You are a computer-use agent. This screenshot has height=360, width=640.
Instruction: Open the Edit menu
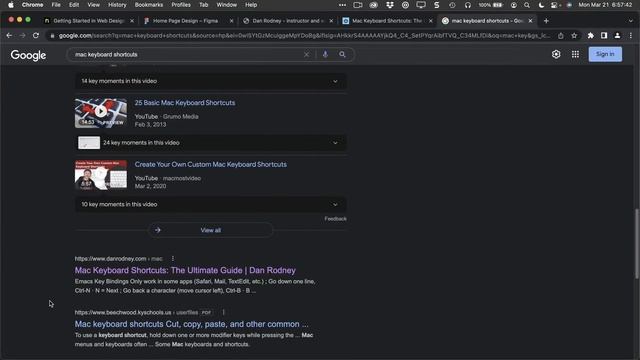tap(74, 5)
